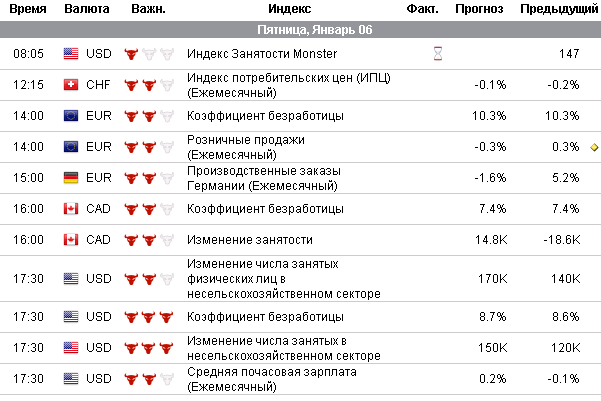
Task: Click the Прогноз column header
Action: pyautogui.click(x=479, y=9)
